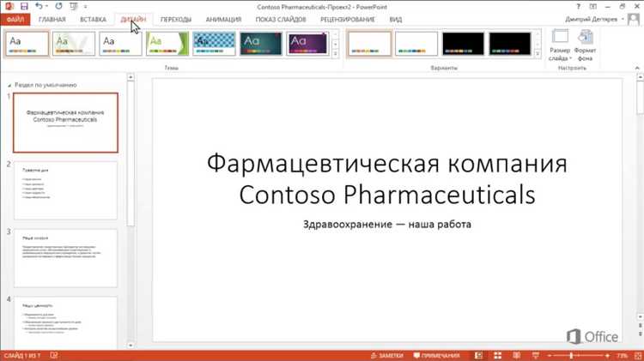644x361 pixels.
Task: Apply the second theme with faded green design
Action: pyautogui.click(x=74, y=44)
